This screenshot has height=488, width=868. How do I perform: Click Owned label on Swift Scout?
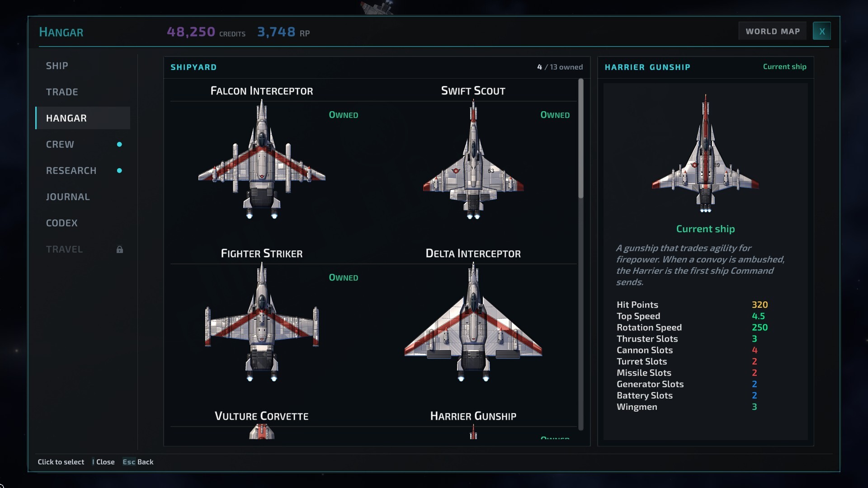555,115
